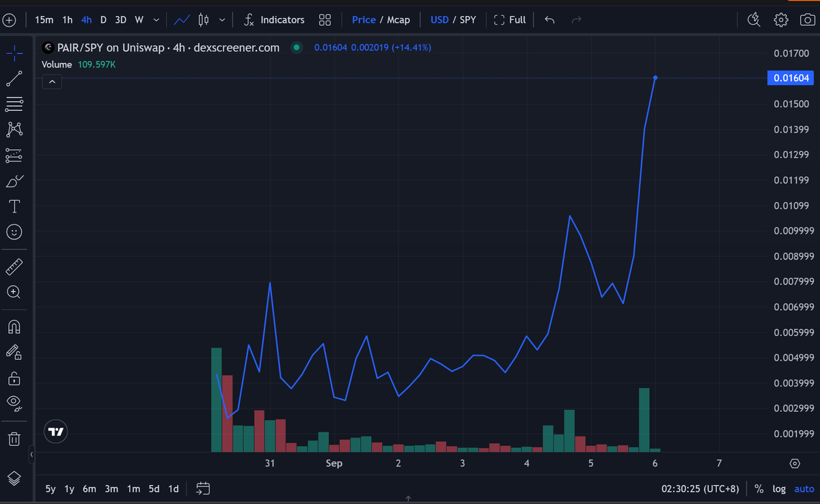Expand the timeframe interval dropdown arrow
Screen dimensions: 820x504
click(156, 20)
